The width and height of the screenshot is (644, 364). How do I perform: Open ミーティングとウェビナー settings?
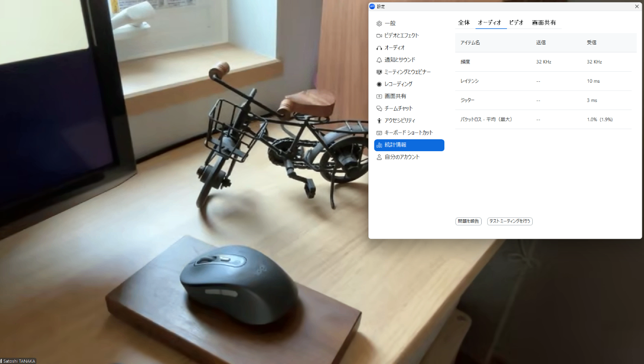[x=409, y=72]
